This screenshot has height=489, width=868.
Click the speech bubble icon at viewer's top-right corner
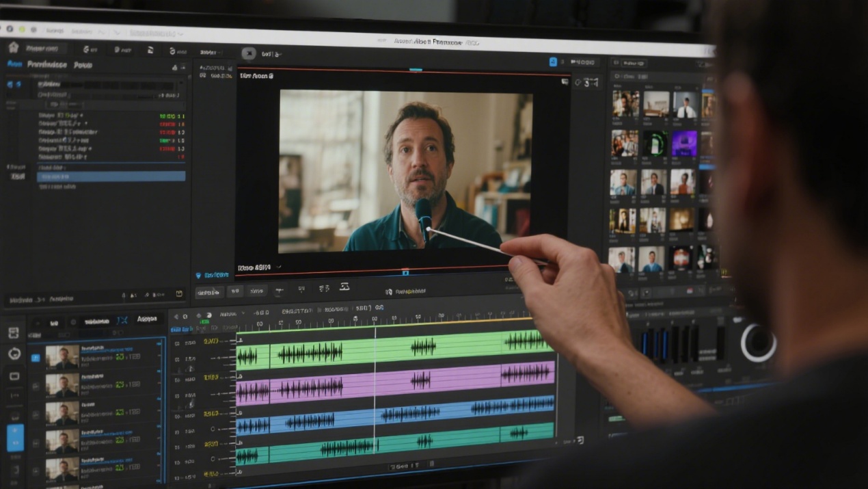click(565, 81)
